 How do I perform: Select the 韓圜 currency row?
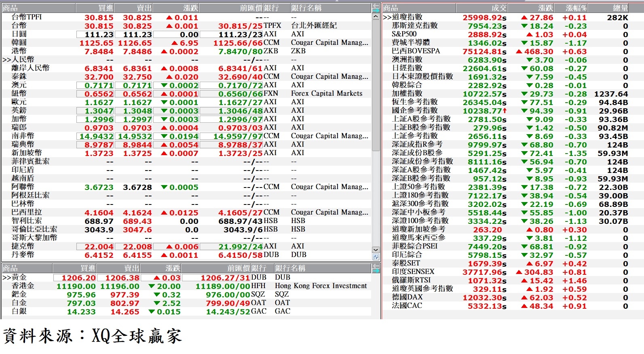pyautogui.click(x=186, y=42)
